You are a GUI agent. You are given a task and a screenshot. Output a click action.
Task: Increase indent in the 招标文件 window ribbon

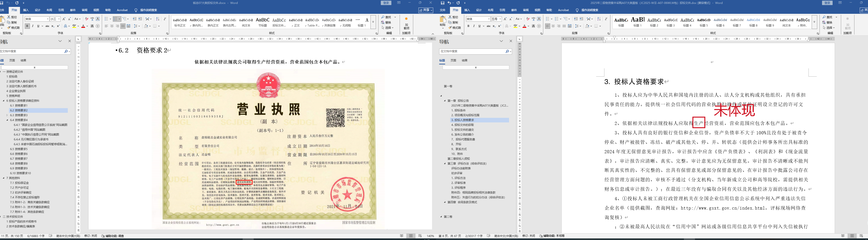point(581,19)
